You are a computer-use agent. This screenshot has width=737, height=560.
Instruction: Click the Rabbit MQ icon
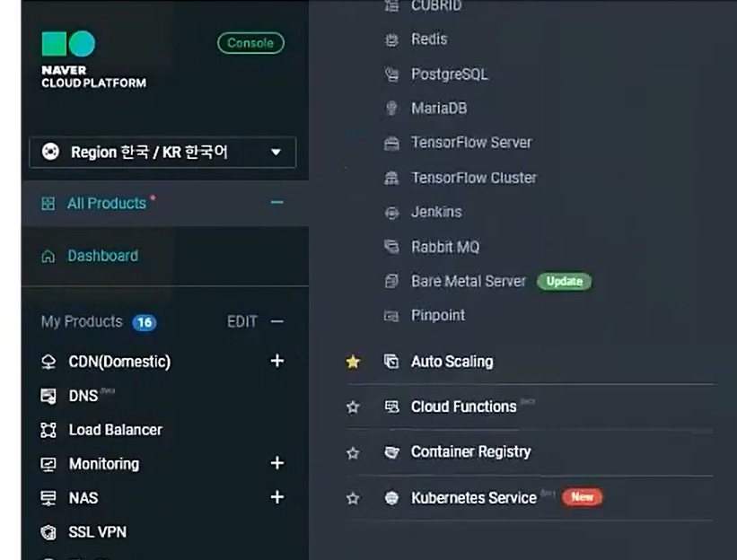pyautogui.click(x=391, y=246)
